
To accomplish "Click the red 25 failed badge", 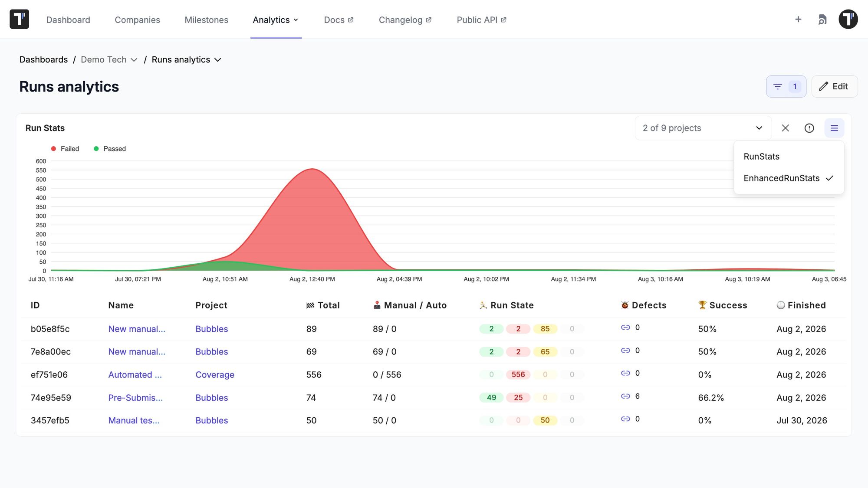I will pyautogui.click(x=518, y=397).
